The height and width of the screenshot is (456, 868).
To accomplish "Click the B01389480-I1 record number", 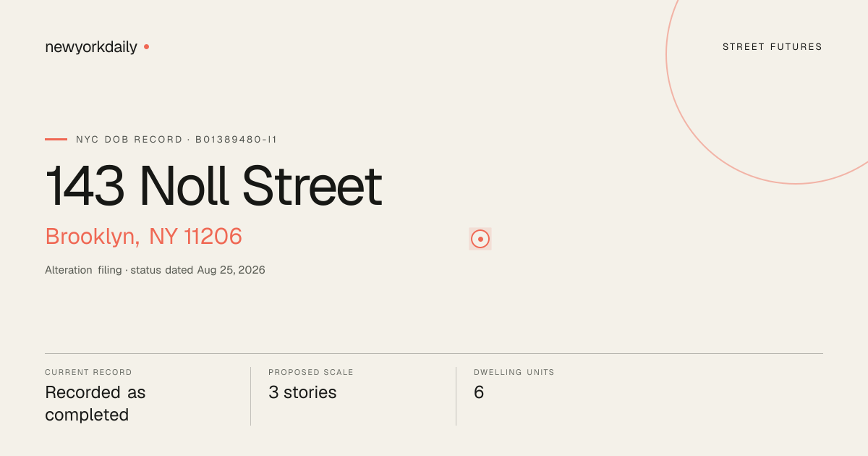I will point(237,140).
